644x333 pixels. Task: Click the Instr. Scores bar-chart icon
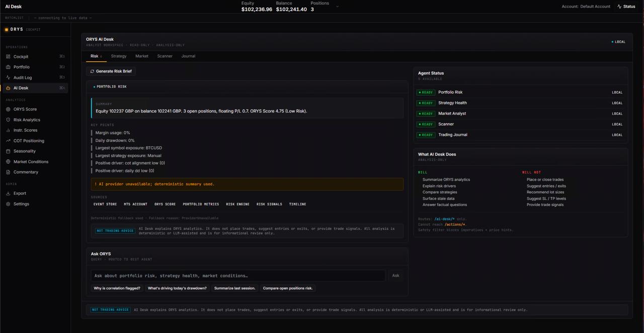pos(8,130)
